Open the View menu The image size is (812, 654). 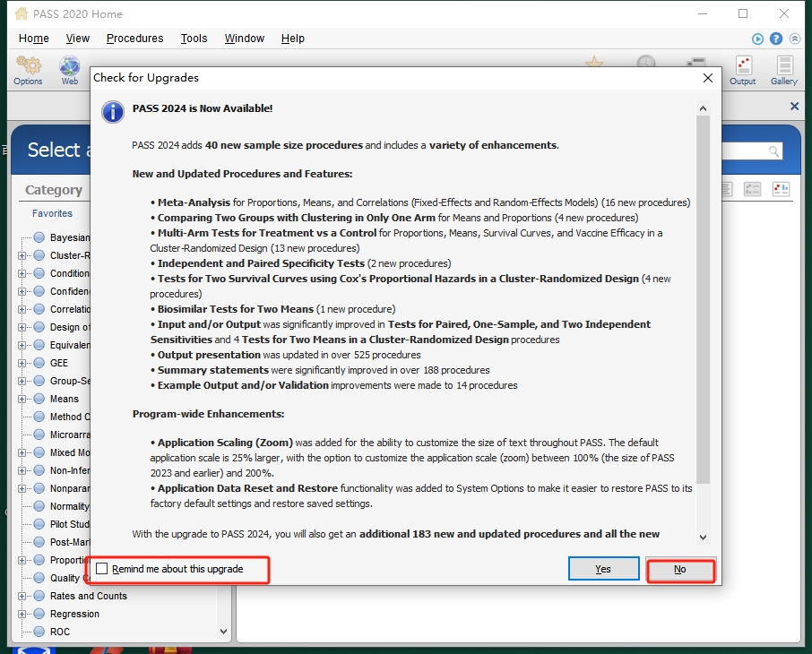point(78,39)
